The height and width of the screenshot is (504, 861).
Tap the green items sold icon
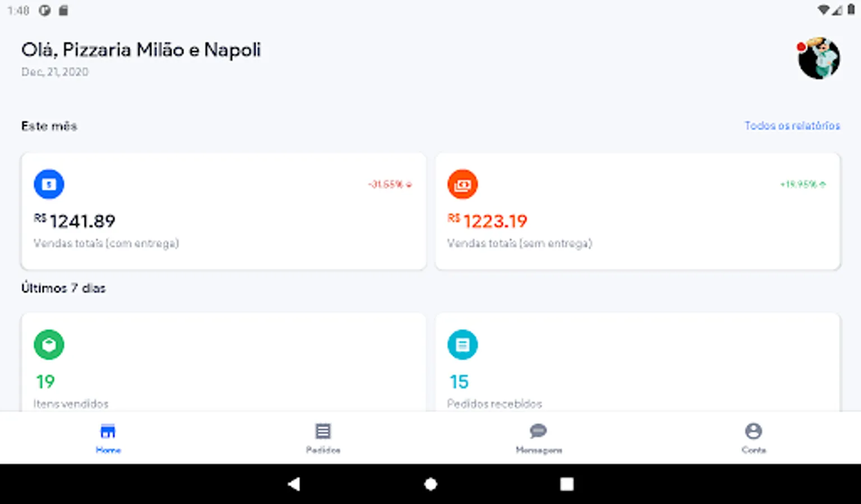(49, 344)
